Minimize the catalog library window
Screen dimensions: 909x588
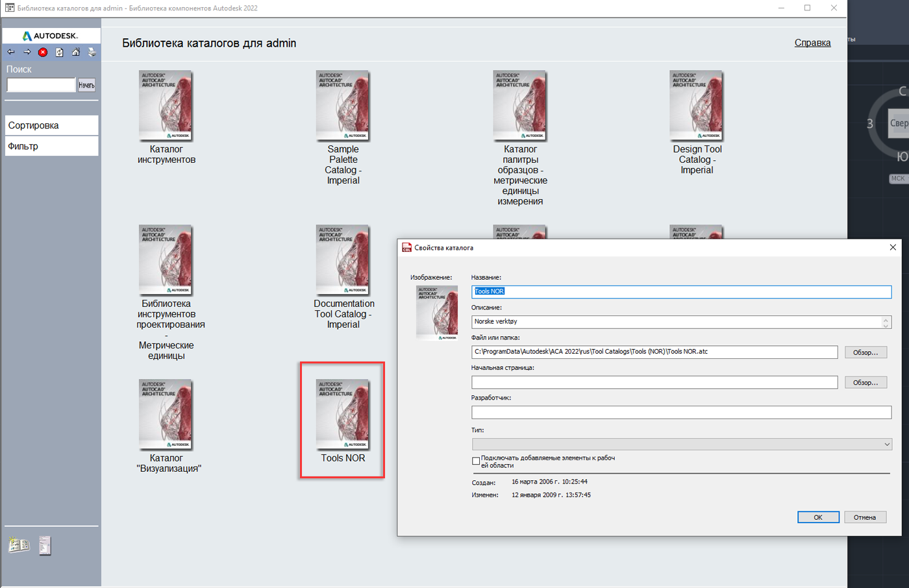(781, 8)
